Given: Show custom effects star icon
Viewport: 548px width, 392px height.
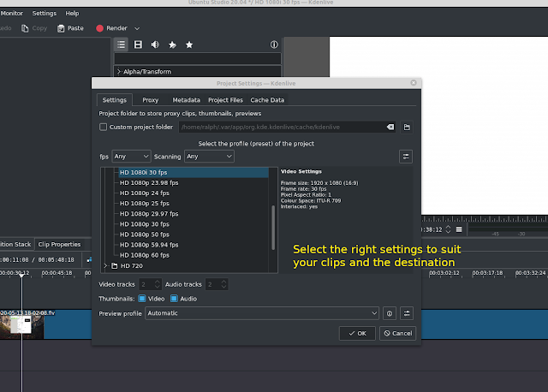Looking at the screenshot, I should point(172,45).
